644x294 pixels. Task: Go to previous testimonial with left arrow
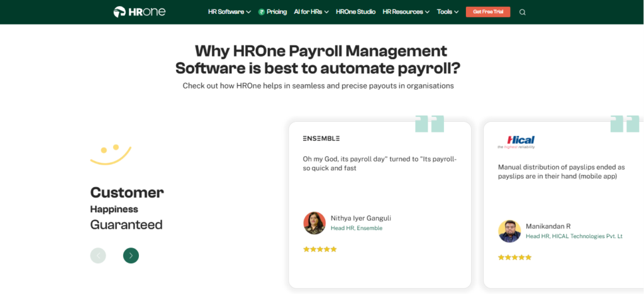point(98,256)
